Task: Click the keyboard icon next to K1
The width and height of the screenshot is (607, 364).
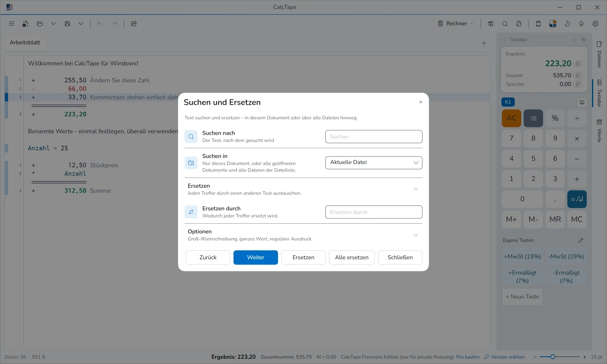Action: coord(582,102)
